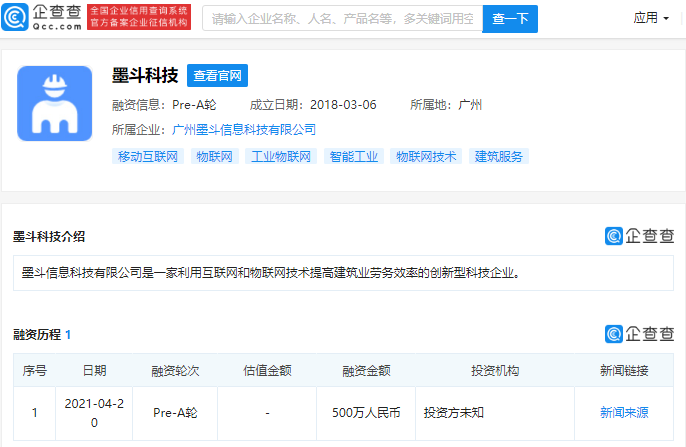Click the 投资机构 column header
Viewport: 686px width, 447px height.
[495, 370]
